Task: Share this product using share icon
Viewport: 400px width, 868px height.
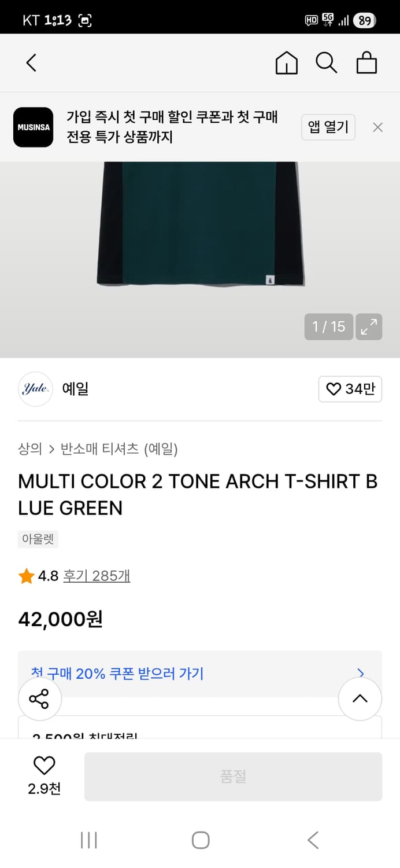Action: pos(39,698)
